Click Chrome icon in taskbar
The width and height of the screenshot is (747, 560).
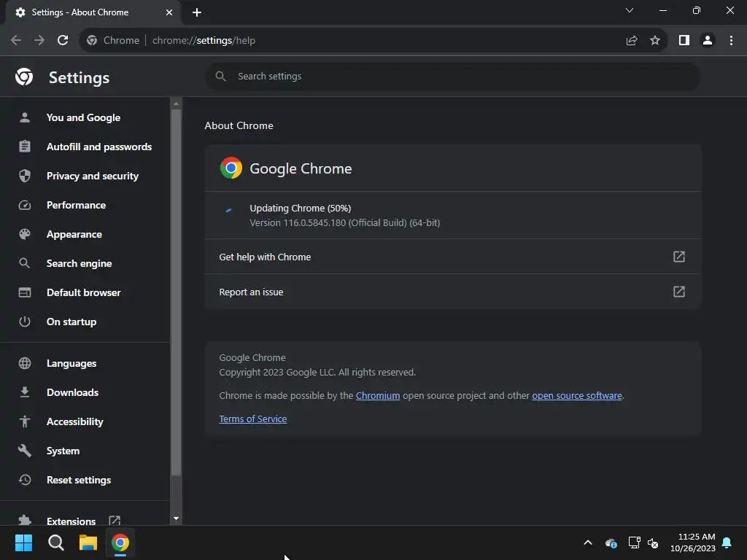(120, 542)
